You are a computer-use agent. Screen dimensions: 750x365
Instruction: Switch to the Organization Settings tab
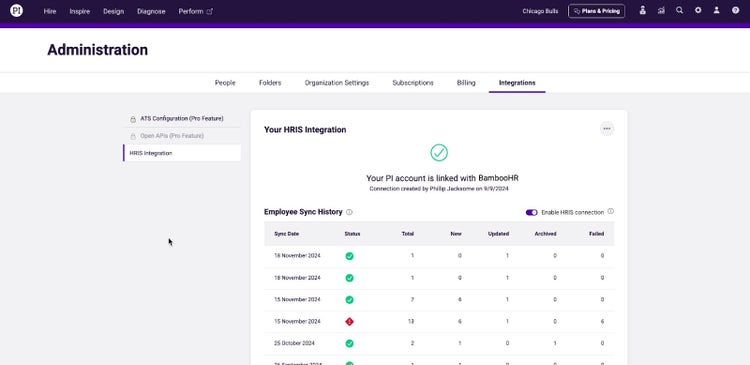[x=337, y=83]
